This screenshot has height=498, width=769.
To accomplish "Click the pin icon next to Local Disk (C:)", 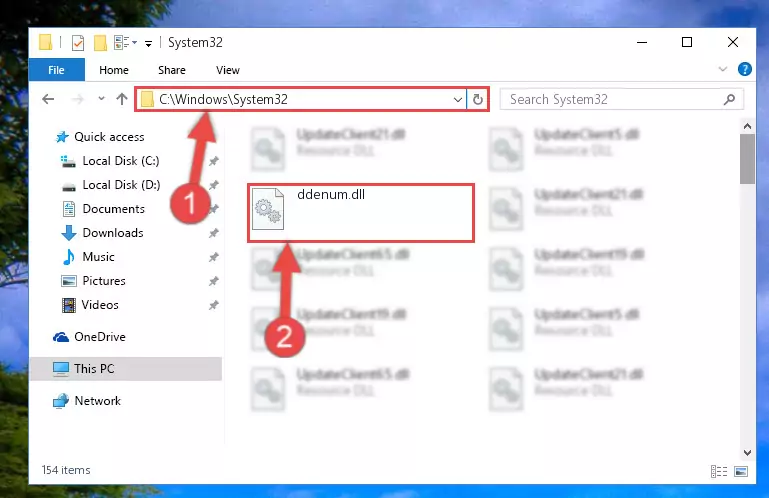I will [x=213, y=161].
